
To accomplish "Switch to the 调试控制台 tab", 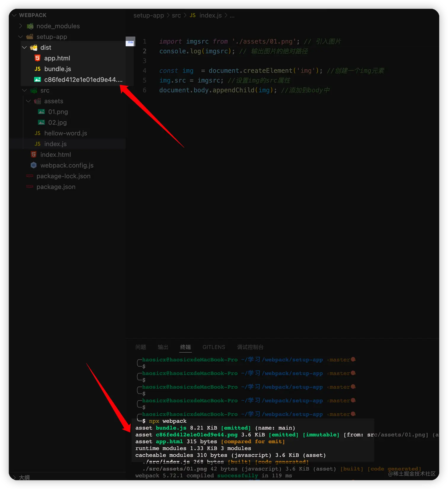I will click(x=250, y=347).
